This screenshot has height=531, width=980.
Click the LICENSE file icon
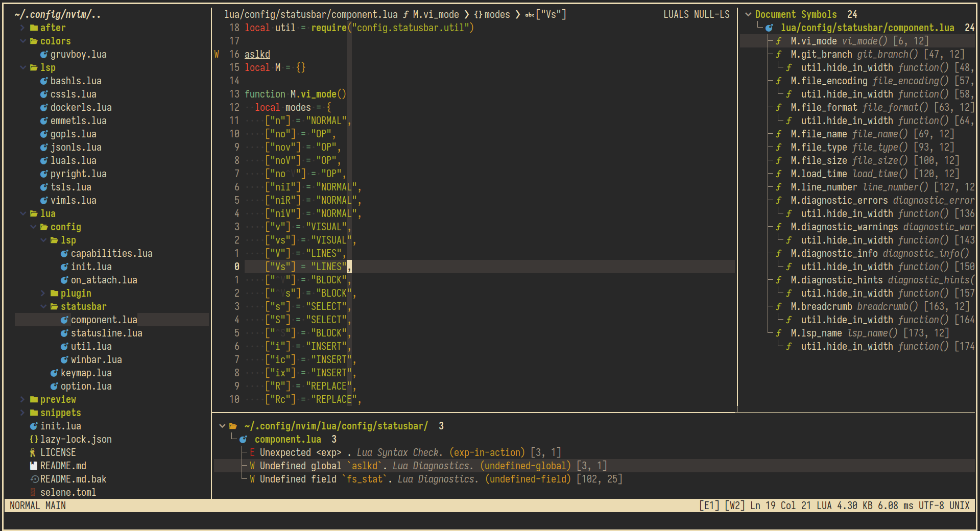click(33, 452)
